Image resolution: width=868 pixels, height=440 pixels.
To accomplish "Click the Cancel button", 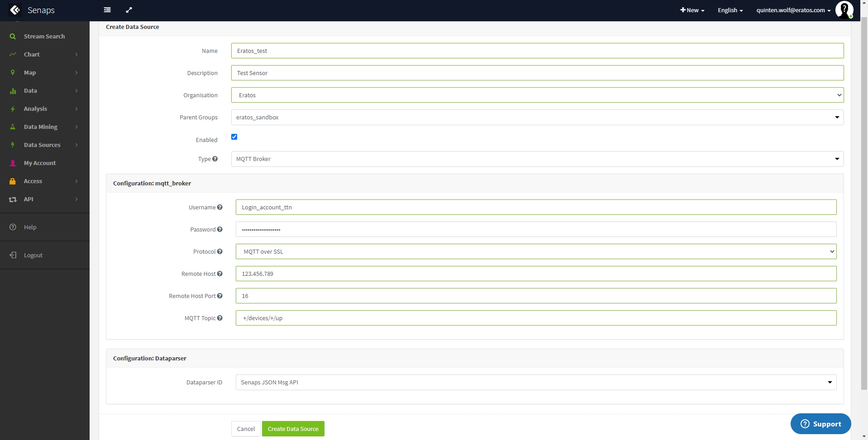I will 246,429.
